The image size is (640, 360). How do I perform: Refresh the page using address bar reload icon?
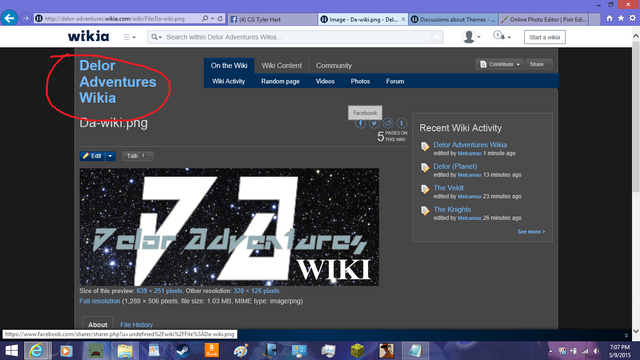click(x=220, y=18)
